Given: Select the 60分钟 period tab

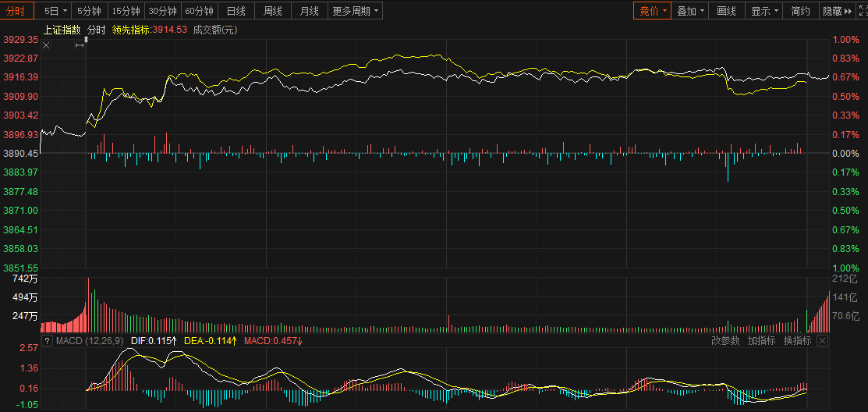Looking at the screenshot, I should (199, 11).
